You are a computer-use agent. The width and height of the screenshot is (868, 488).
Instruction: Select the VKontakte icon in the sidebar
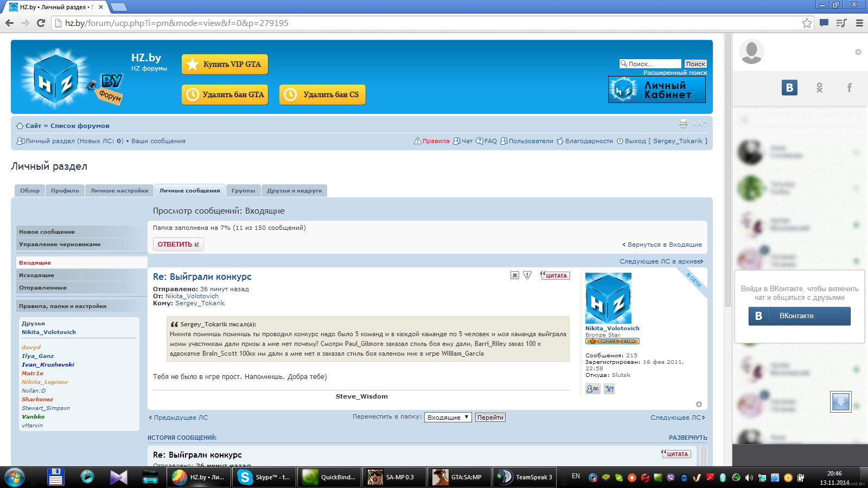point(789,87)
